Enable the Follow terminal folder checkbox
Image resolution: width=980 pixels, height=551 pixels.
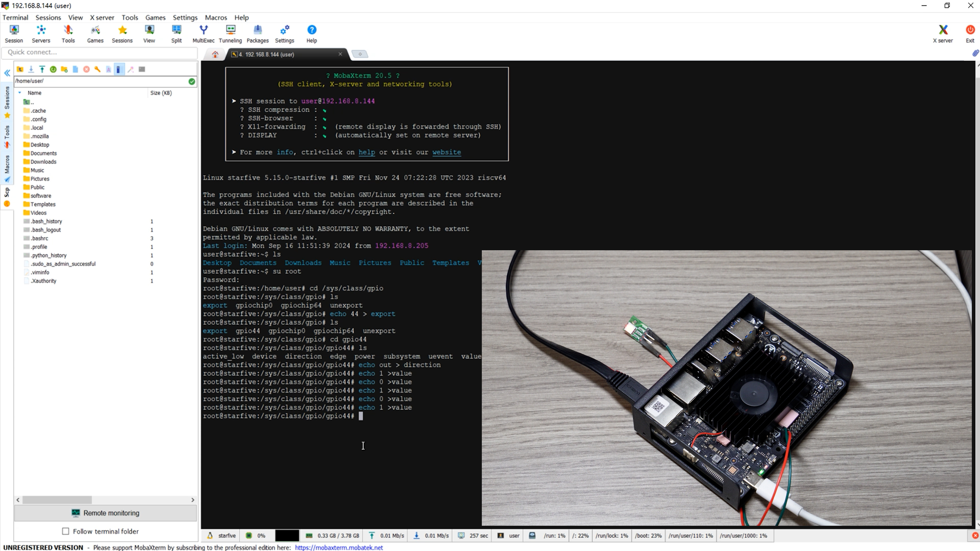(x=65, y=531)
